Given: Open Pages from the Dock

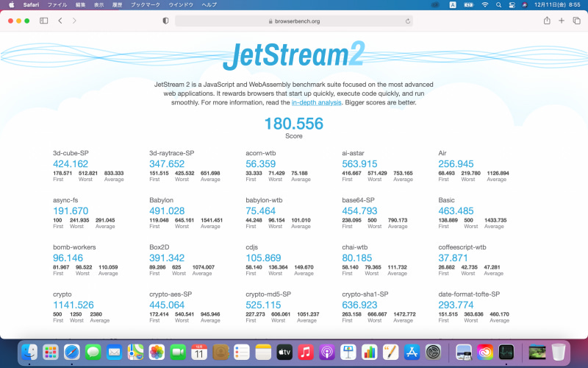Looking at the screenshot, I should point(390,353).
